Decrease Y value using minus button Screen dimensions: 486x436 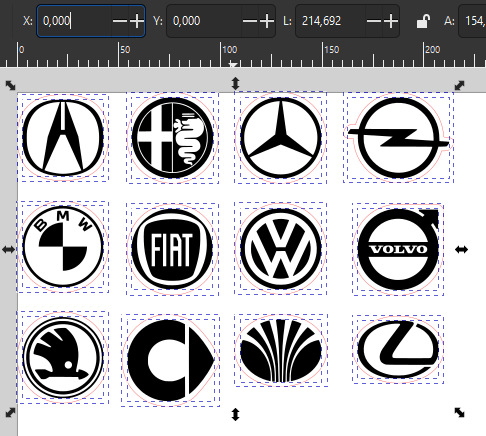(x=250, y=21)
